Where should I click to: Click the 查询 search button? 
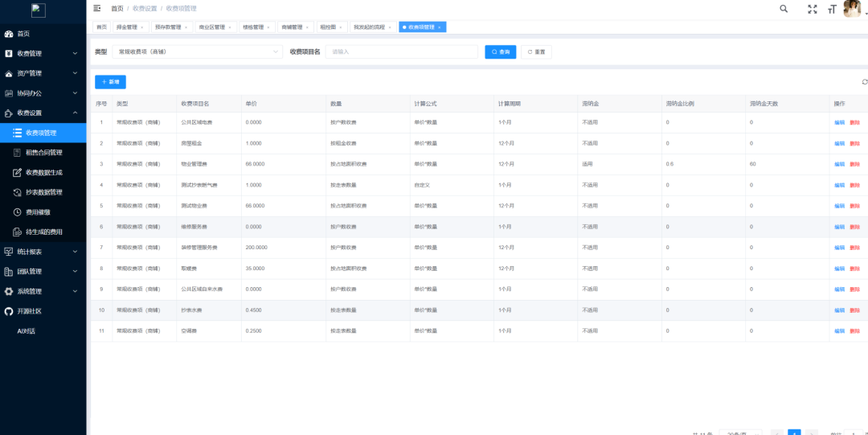[x=501, y=51]
